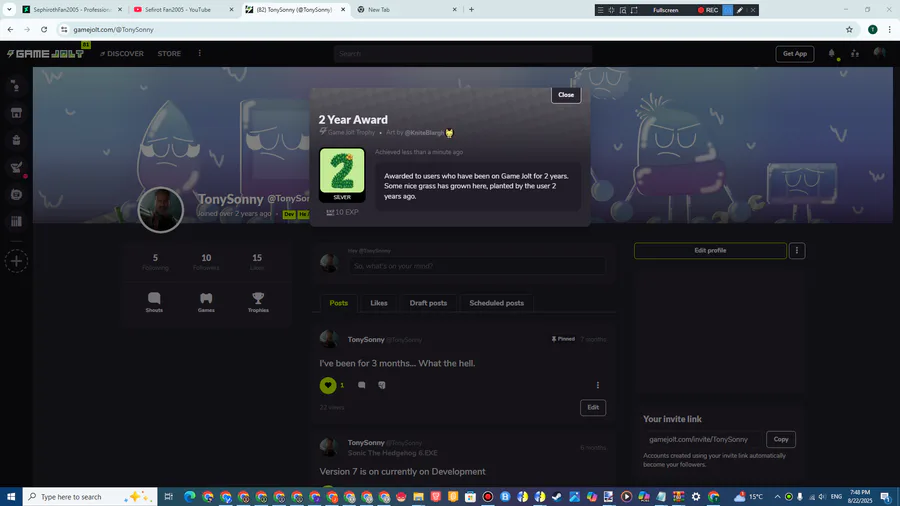The height and width of the screenshot is (506, 900).
Task: Click the taskbar search box
Action: click(x=90, y=497)
